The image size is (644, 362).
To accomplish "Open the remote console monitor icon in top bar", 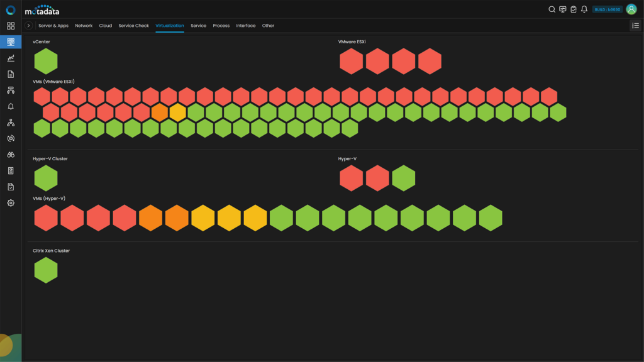I will pyautogui.click(x=562, y=9).
